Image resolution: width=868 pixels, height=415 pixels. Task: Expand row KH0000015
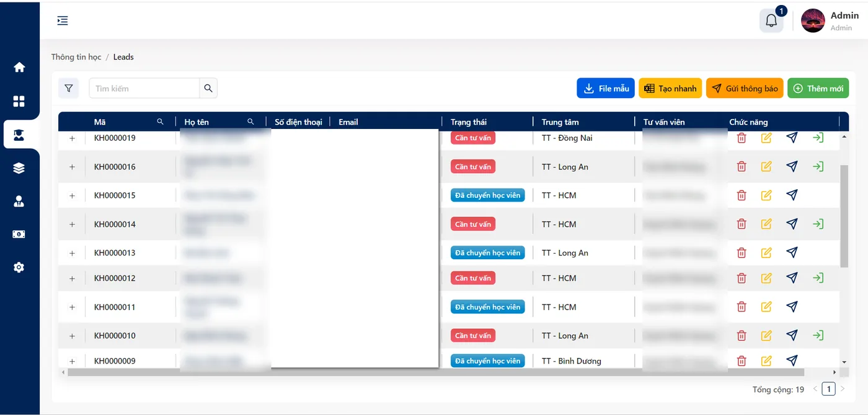click(x=72, y=195)
